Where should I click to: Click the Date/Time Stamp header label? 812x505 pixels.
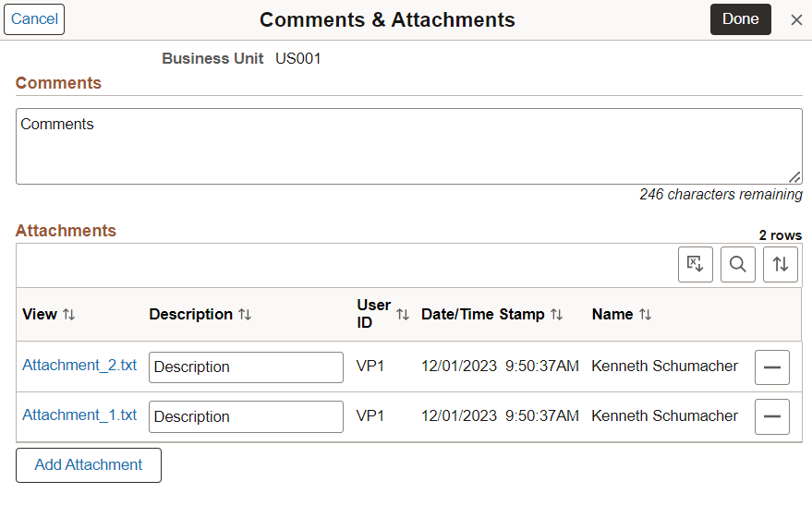coord(482,314)
